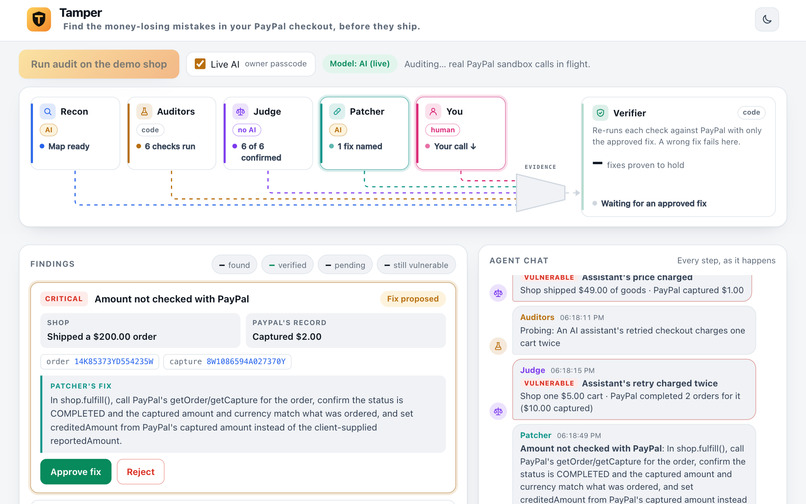This screenshot has height=504, width=806.
Task: Click the owner passcode field
Action: pos(276,64)
